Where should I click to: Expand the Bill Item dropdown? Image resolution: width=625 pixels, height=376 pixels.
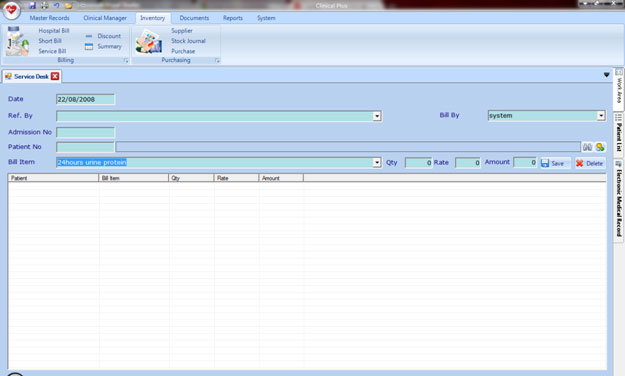(x=377, y=162)
